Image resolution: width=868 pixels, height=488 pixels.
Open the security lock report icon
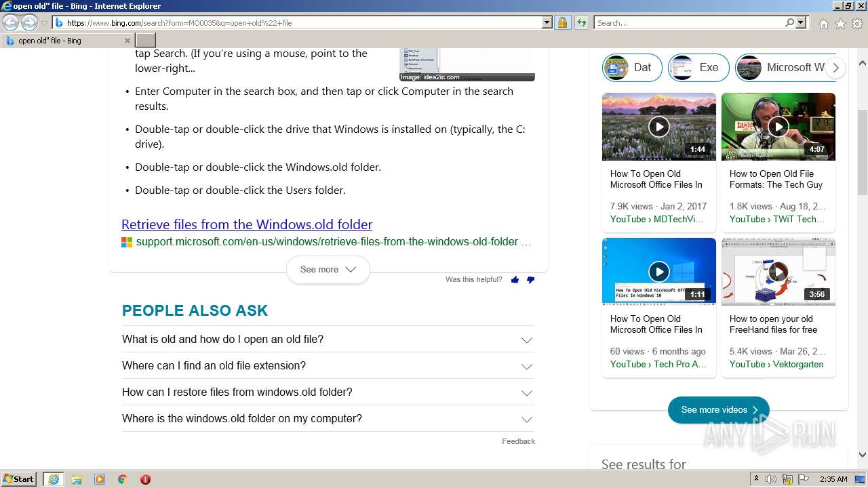click(x=562, y=23)
